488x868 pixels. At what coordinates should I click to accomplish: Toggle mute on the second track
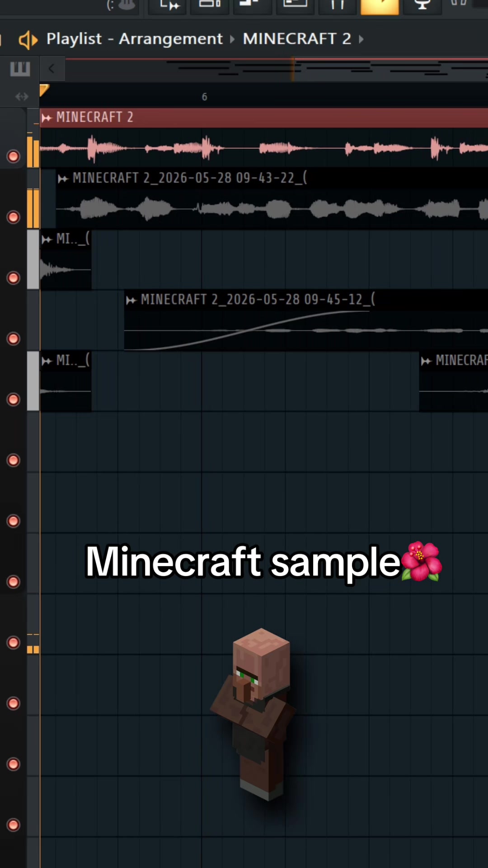[x=14, y=217]
